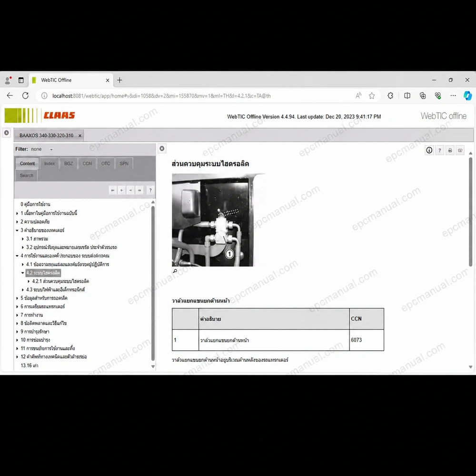The width and height of the screenshot is (476, 476).
Task: Switch to the Index tab
Action: click(50, 164)
